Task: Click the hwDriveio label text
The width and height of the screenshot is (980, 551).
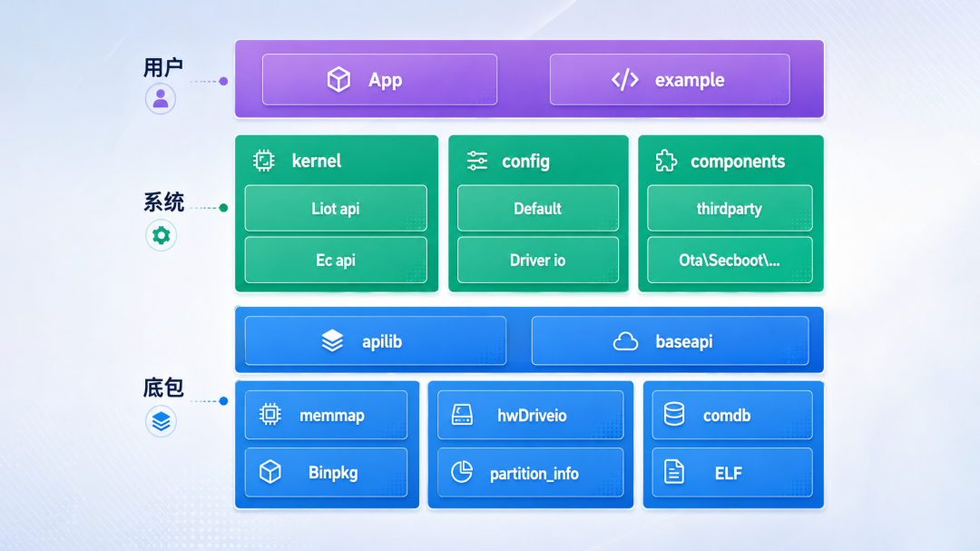Action: 532,415
